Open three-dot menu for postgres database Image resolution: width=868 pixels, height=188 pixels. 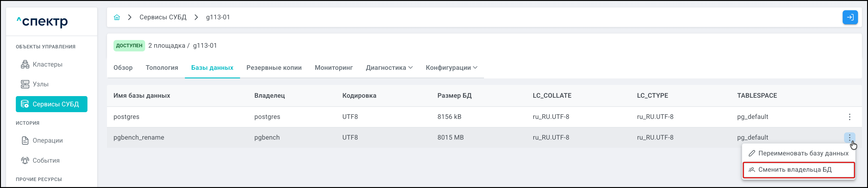coord(849,117)
